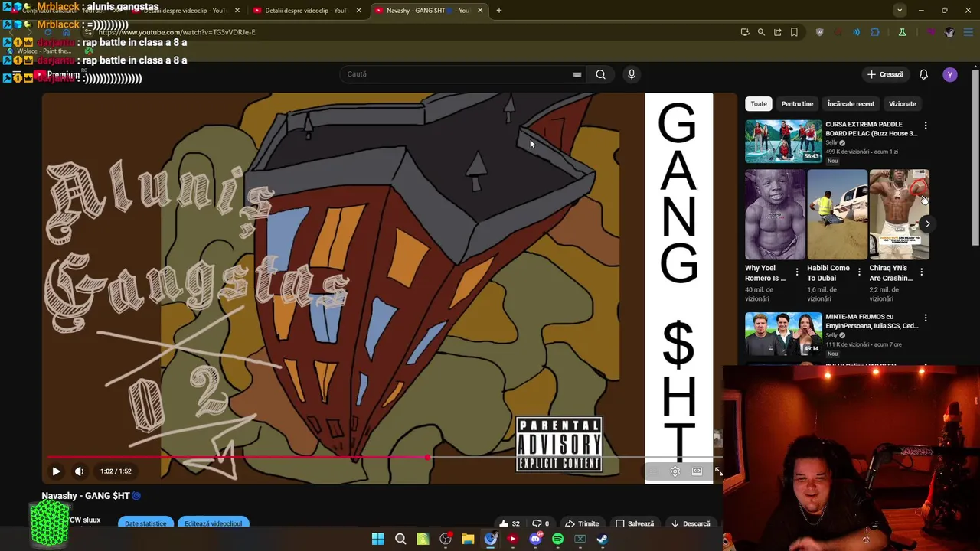Viewport: 980px width, 551px height.
Task: Open a new browser tab
Action: 499,11
